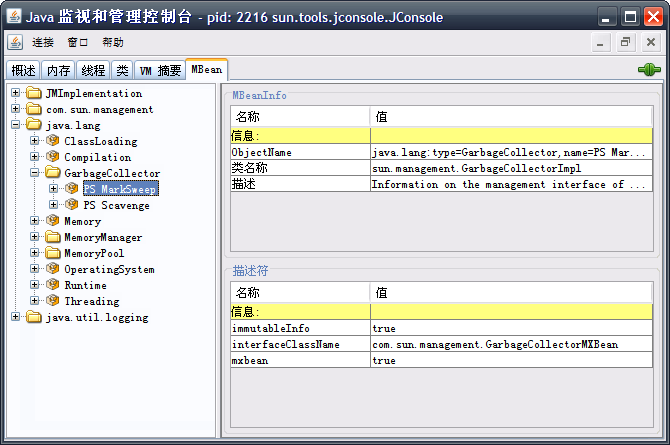670x445 pixels.
Task: Click the PS MarkSweep bean icon
Action: point(71,189)
